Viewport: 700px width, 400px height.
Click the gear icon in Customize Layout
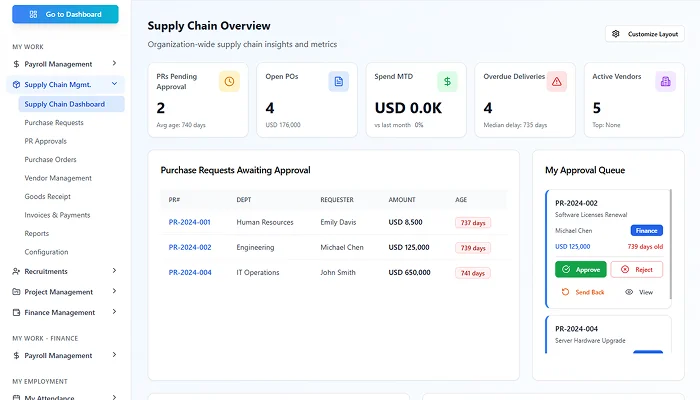click(616, 34)
